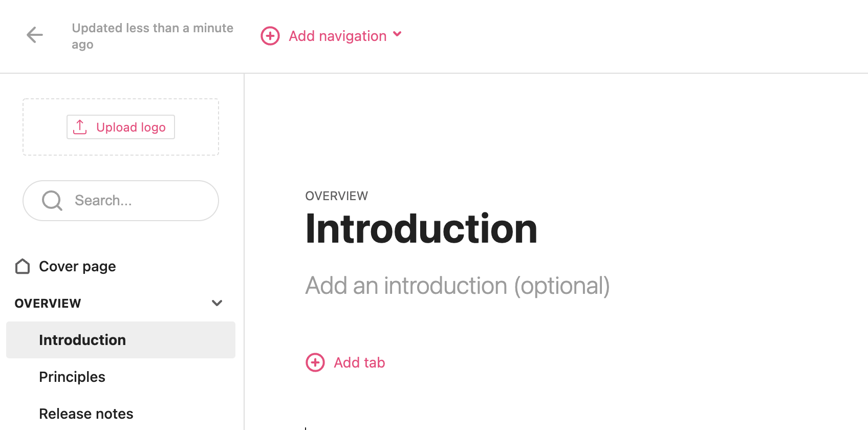Click the OVERVIEW label above the heading

(x=336, y=196)
